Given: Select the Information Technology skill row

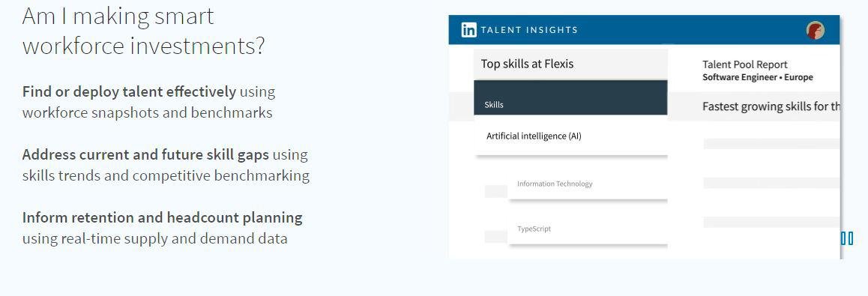Looking at the screenshot, I should click(x=588, y=184).
